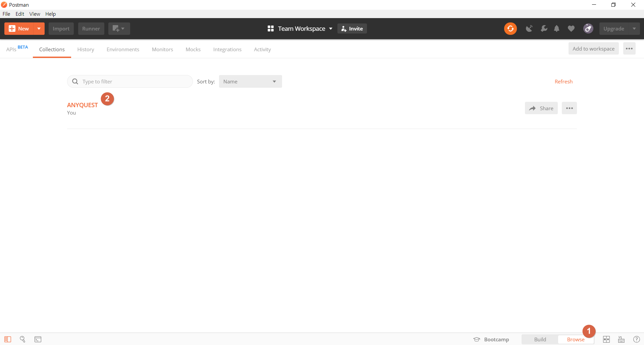Screen dimensions: 644x345
Task: Go to the Integrations tab
Action: pyautogui.click(x=227, y=49)
